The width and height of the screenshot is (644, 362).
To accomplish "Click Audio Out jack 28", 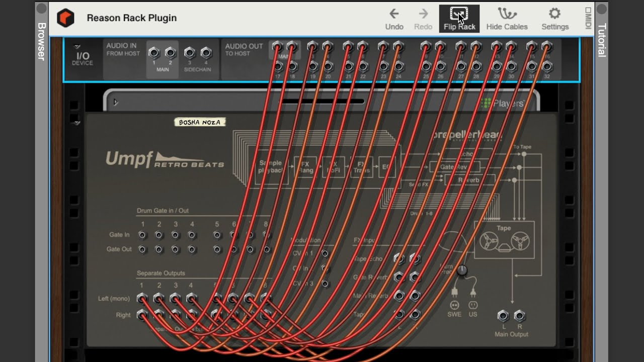I will point(476,67).
